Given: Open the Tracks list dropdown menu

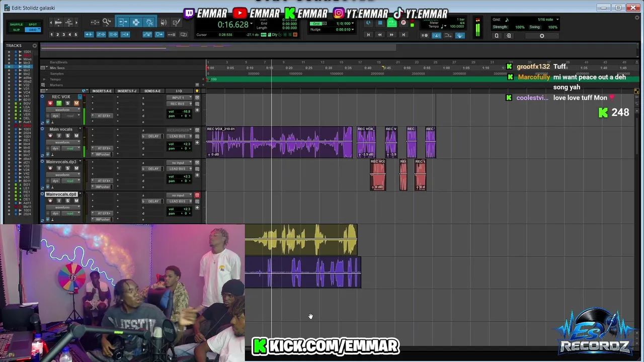Looking at the screenshot, I should (34, 46).
